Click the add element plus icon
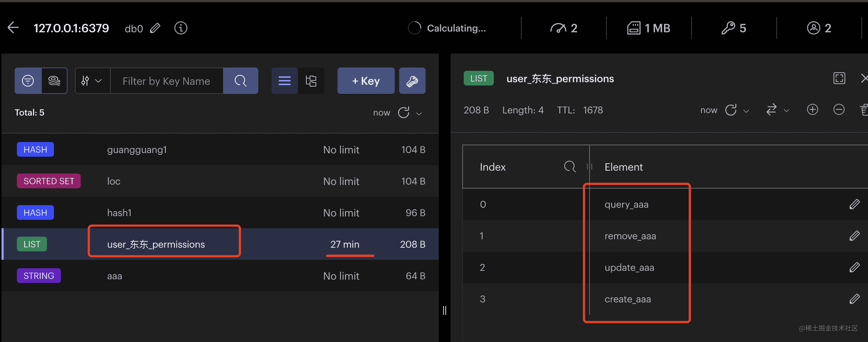 [x=812, y=110]
